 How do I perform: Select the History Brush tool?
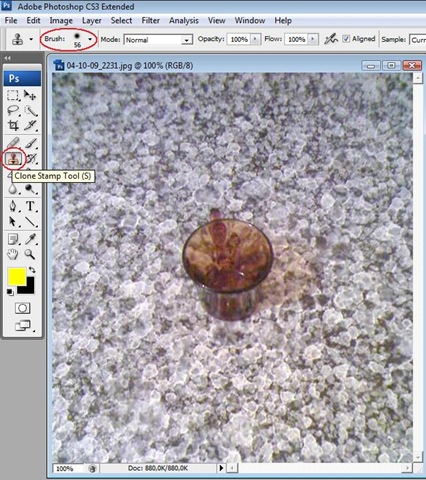[31, 159]
